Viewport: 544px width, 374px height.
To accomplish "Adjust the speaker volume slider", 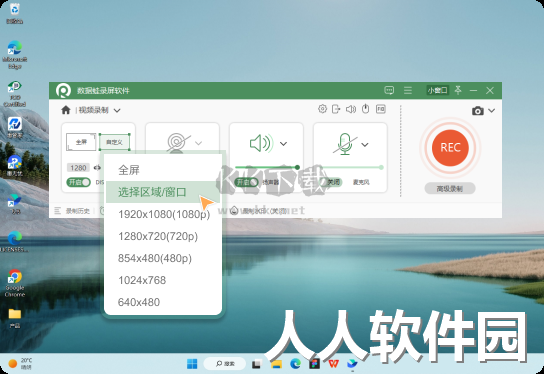I will click(x=267, y=167).
